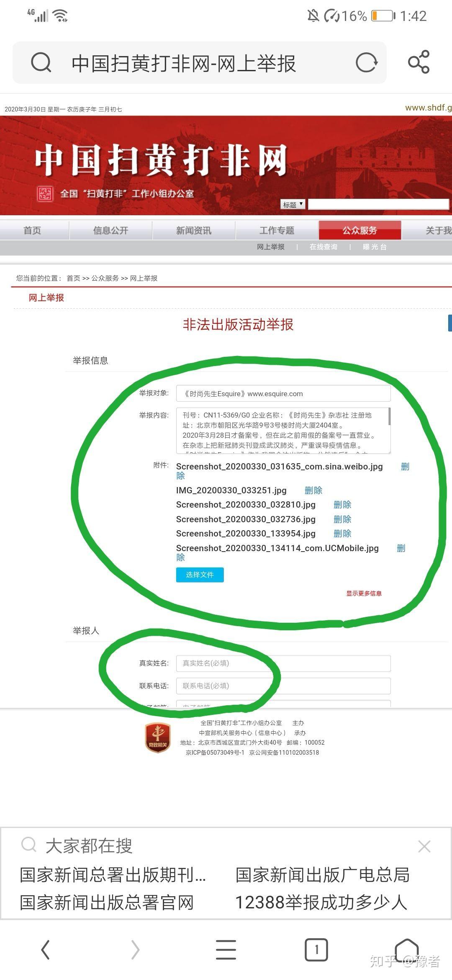This screenshot has width=452, height=980.
Task: Open the browser hamburger menu
Action: (x=226, y=949)
